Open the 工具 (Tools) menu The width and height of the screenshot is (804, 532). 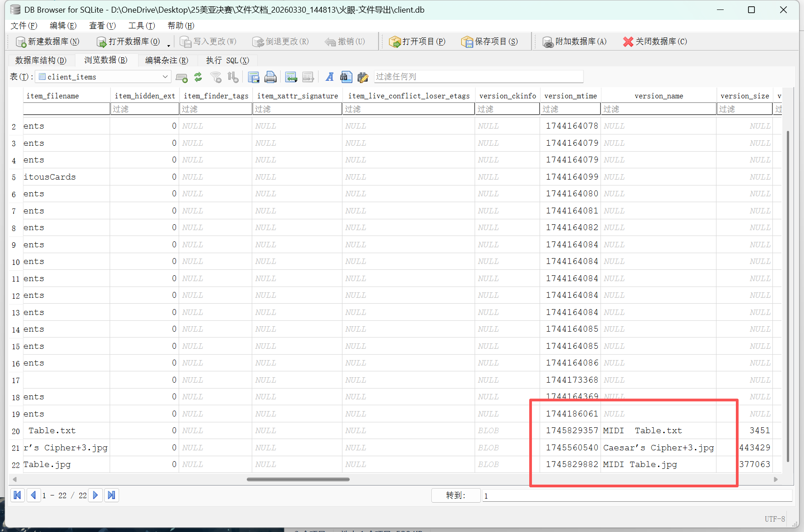142,26
